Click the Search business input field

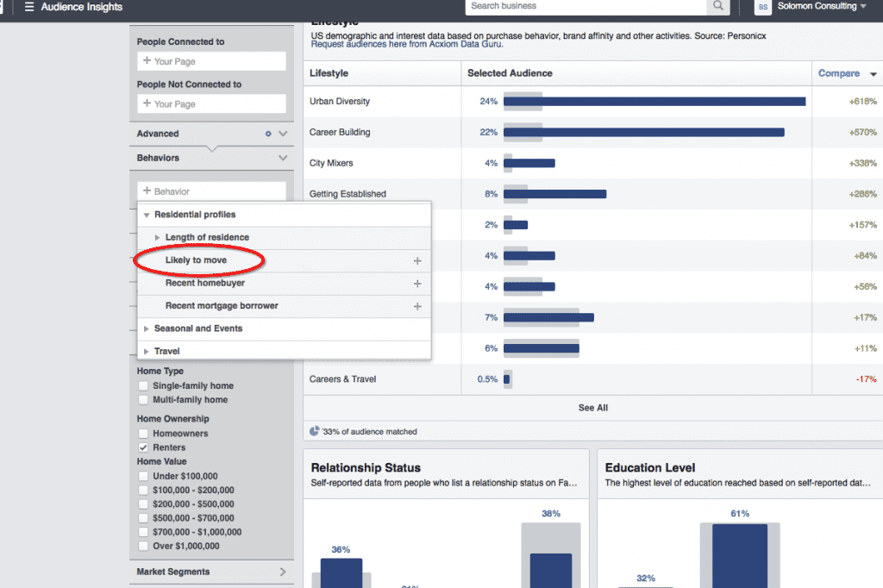pyautogui.click(x=586, y=6)
